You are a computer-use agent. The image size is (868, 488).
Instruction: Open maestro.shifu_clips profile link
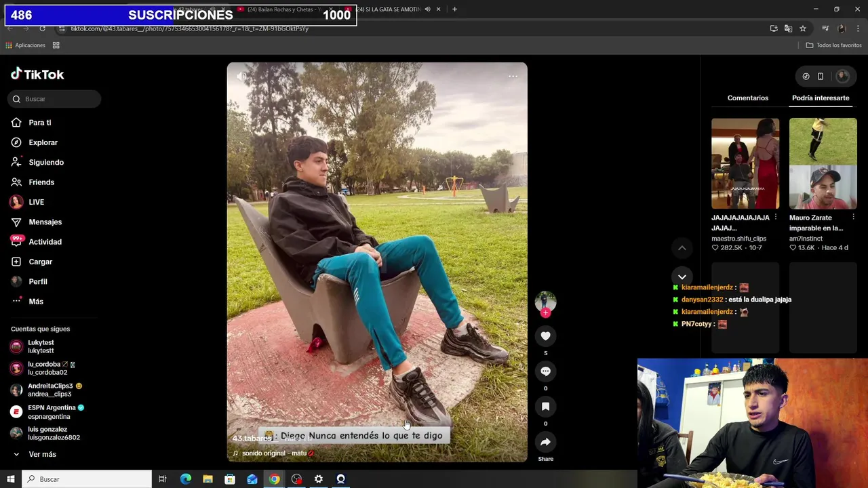tap(738, 239)
